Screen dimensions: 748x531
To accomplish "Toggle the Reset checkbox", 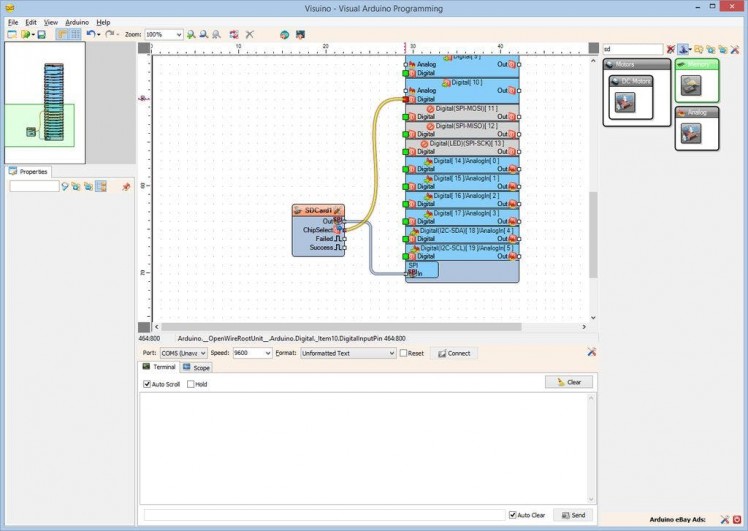I will (x=404, y=353).
